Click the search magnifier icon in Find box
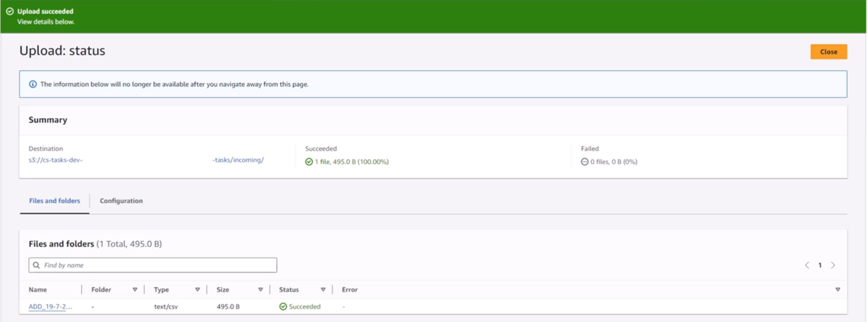Image resolution: width=868 pixels, height=322 pixels. 37,265
